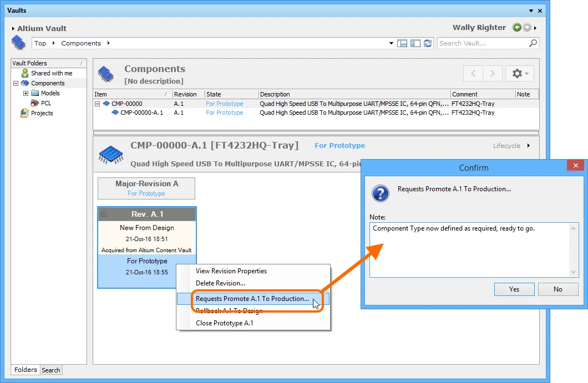Open the Top breadcrumb
588x383 pixels.
(x=40, y=43)
